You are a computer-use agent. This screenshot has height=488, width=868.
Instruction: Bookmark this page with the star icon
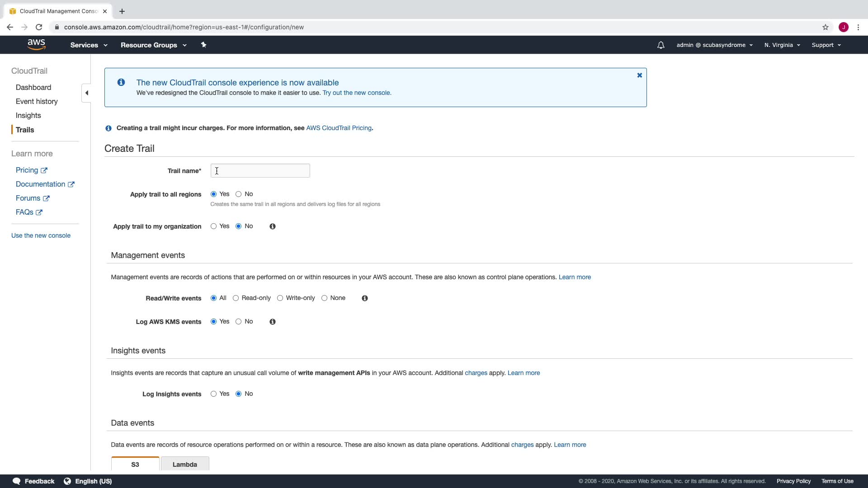tap(825, 27)
